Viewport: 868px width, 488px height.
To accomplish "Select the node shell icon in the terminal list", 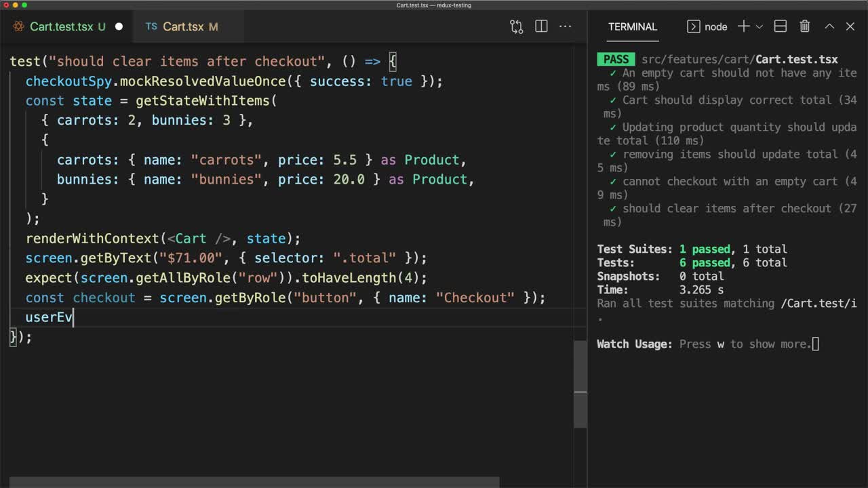I will pyautogui.click(x=692, y=26).
